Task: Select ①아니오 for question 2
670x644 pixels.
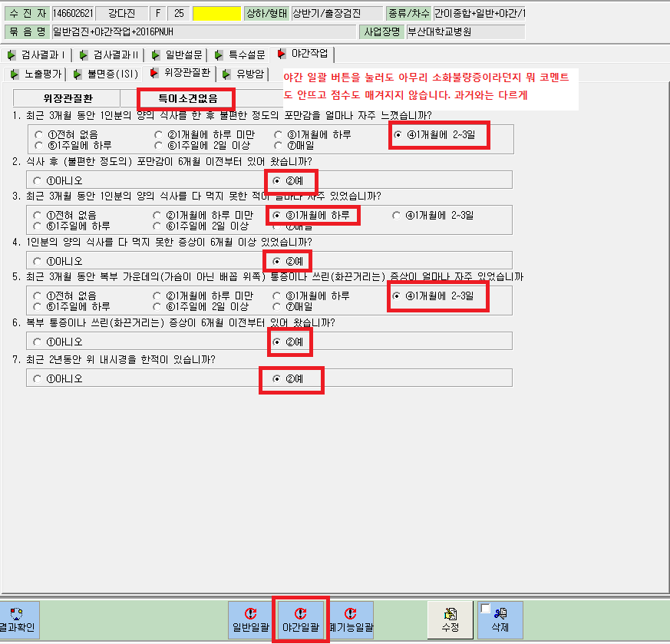Action: [x=37, y=181]
